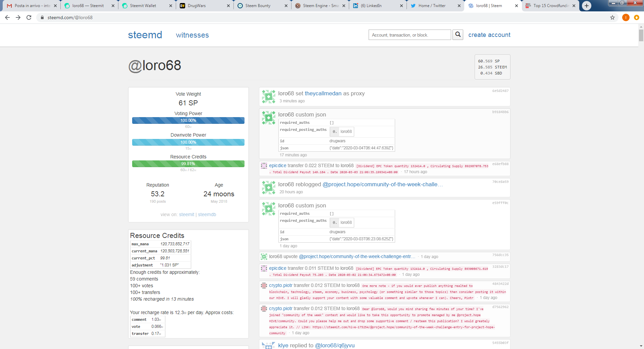This screenshot has width=644, height=349.
Task: Focus the Account, transaction, or block search field
Action: pos(410,35)
